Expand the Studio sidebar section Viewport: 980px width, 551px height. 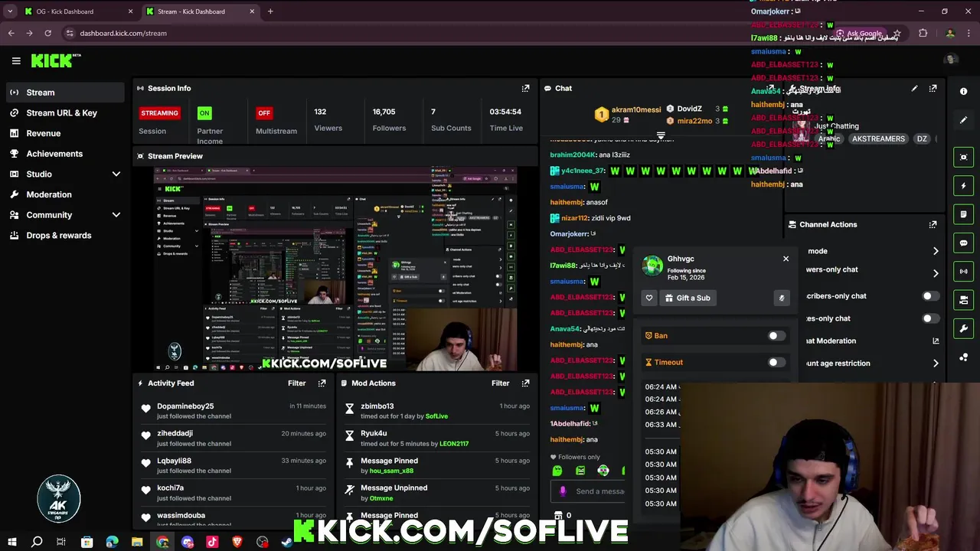[x=116, y=174]
